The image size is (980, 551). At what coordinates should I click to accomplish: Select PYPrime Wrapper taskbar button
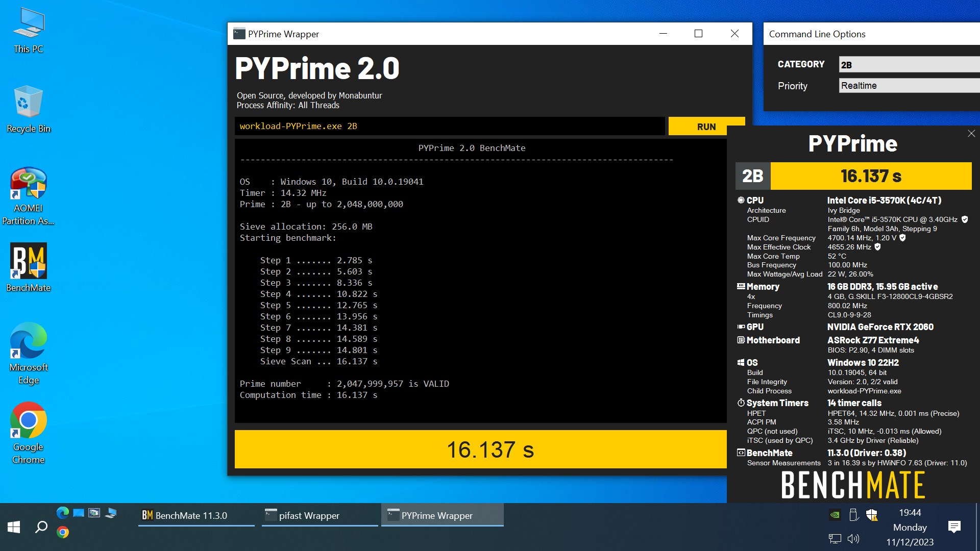coord(443,515)
